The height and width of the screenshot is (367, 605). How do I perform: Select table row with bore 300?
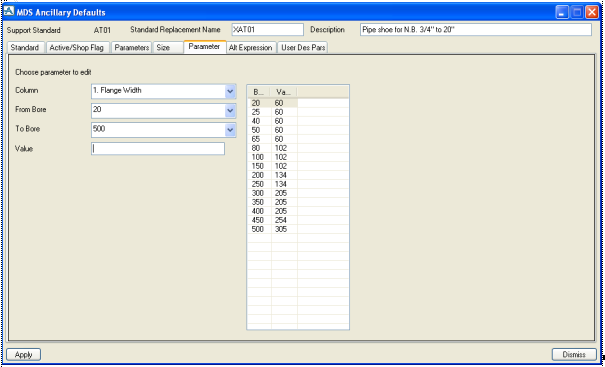click(x=298, y=193)
